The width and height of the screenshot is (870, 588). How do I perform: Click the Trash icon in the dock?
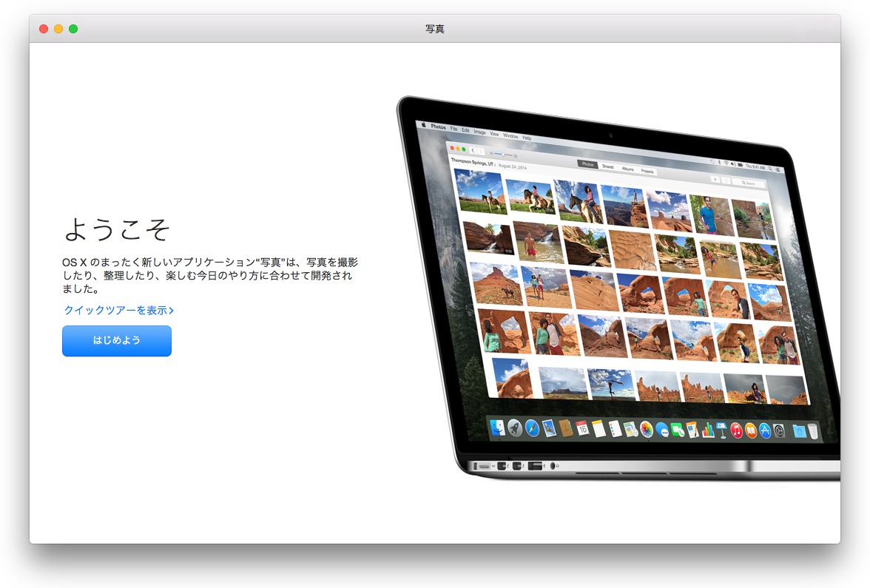[813, 432]
